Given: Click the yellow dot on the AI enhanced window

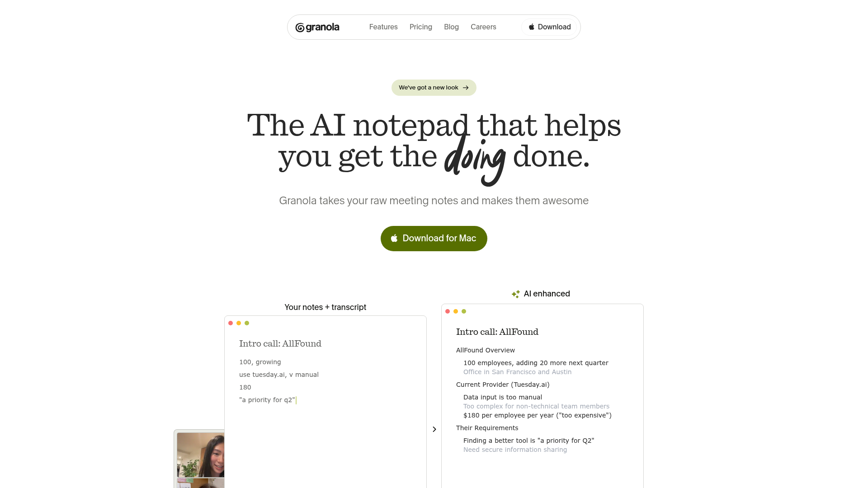Looking at the screenshot, I should coord(456,311).
